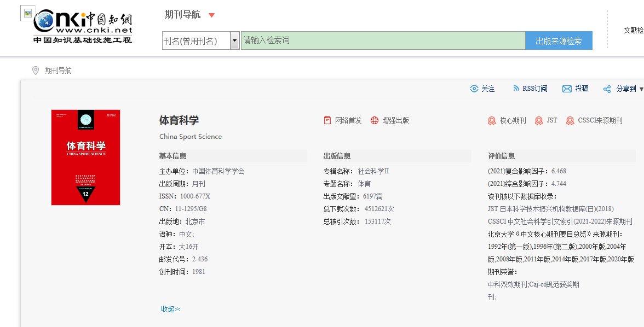Viewport: 644px width, 327px height.
Task: Open the 期刊导航 red dropdown arrow
Action: click(x=211, y=15)
